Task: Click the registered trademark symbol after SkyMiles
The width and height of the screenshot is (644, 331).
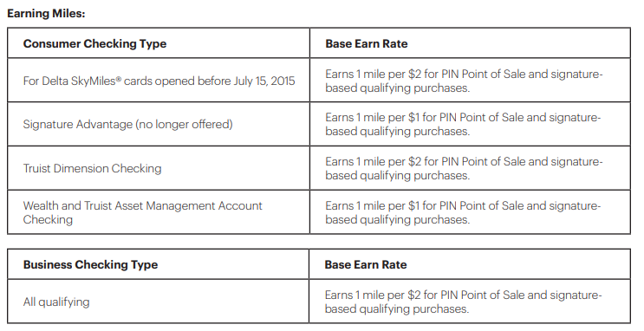Action: click(118, 78)
